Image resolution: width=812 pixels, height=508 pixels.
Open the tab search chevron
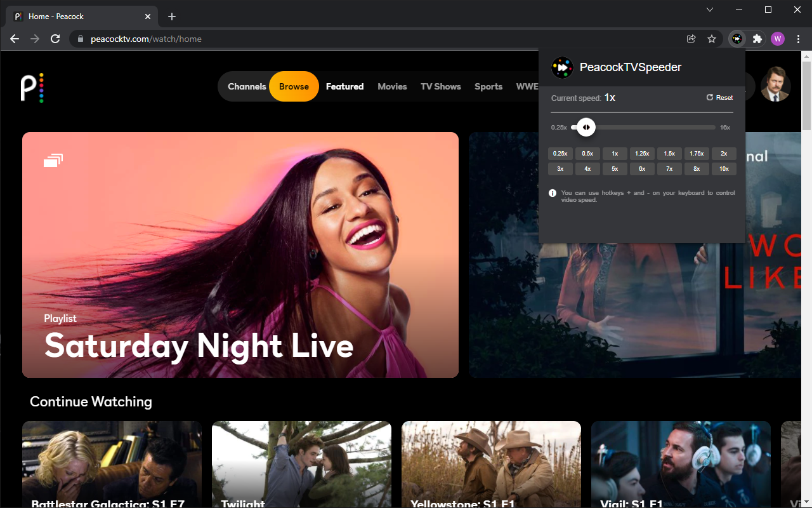[709, 10]
